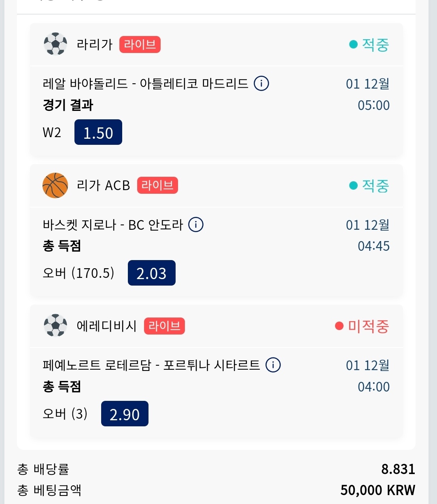The width and height of the screenshot is (437, 504).
Task: Click the Eredivisie soccer ball icon
Action: click(x=55, y=326)
